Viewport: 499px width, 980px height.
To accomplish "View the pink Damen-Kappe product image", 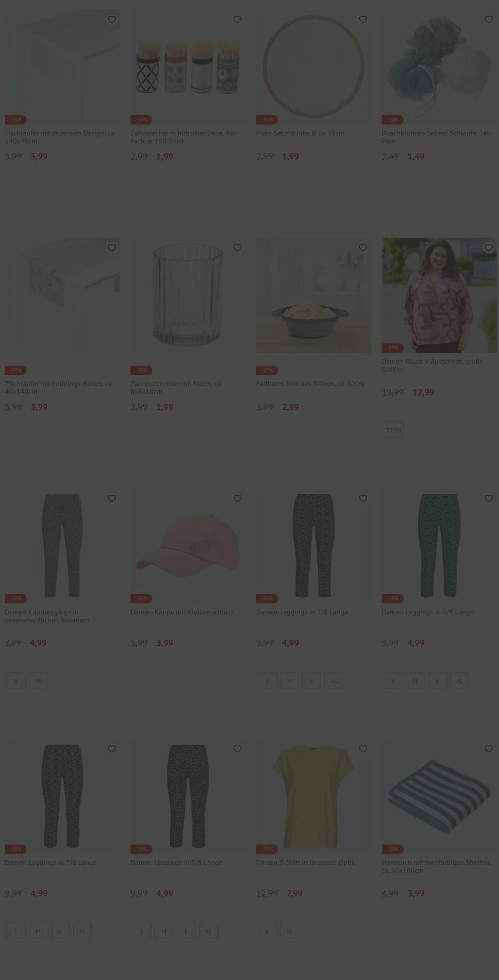I will click(x=188, y=546).
